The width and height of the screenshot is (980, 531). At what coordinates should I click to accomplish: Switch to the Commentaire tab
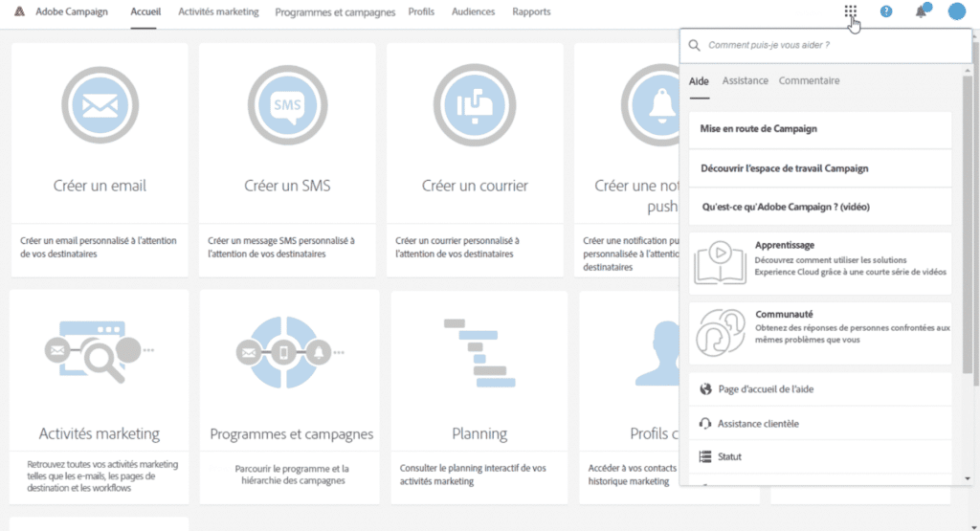[809, 81]
